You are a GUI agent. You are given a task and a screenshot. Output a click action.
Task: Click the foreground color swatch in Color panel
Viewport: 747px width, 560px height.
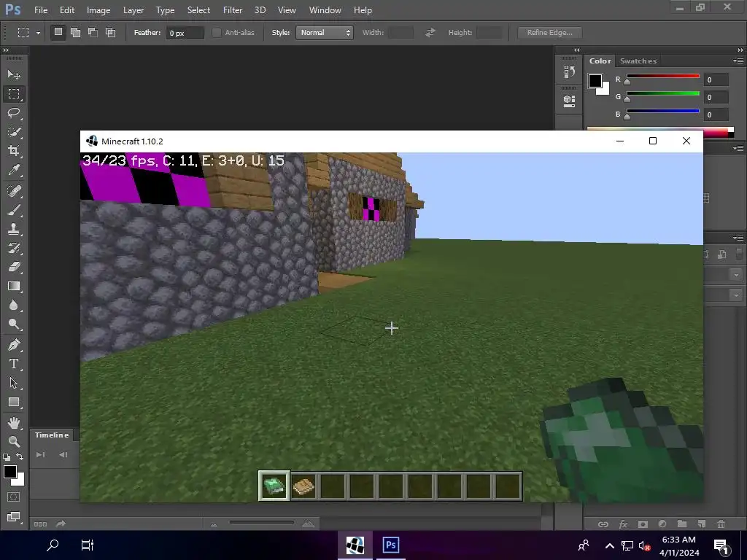click(595, 81)
